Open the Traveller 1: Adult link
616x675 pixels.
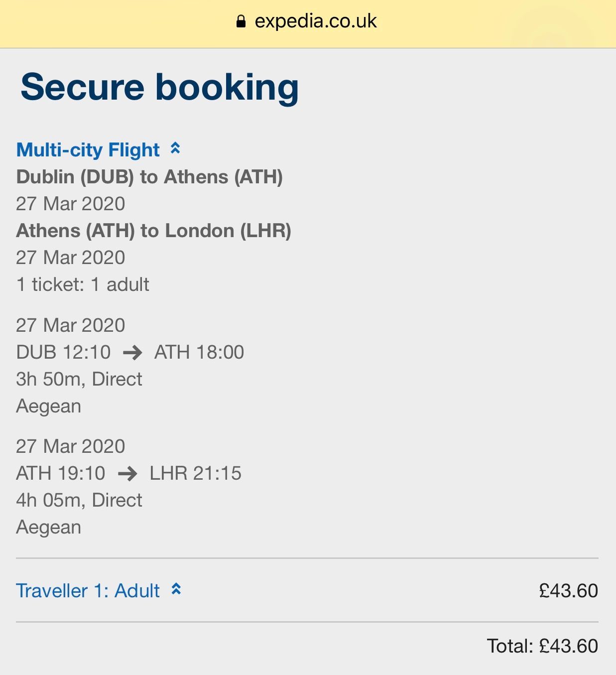click(x=88, y=591)
